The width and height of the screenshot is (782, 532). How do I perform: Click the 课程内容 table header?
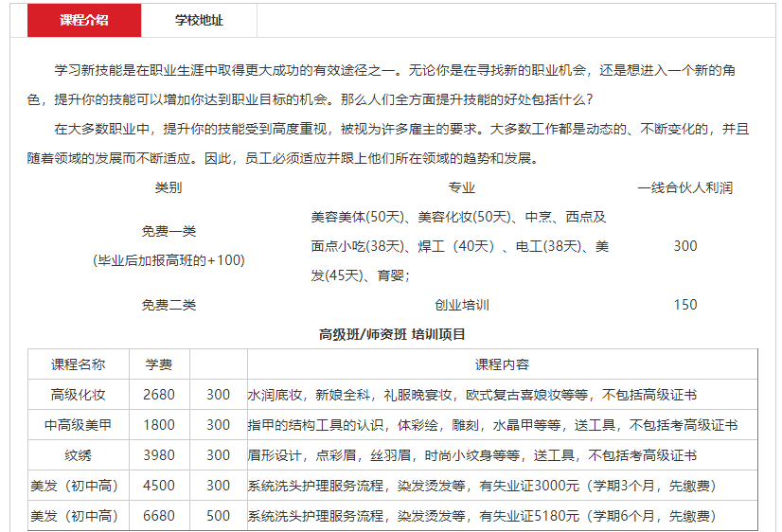(502, 364)
